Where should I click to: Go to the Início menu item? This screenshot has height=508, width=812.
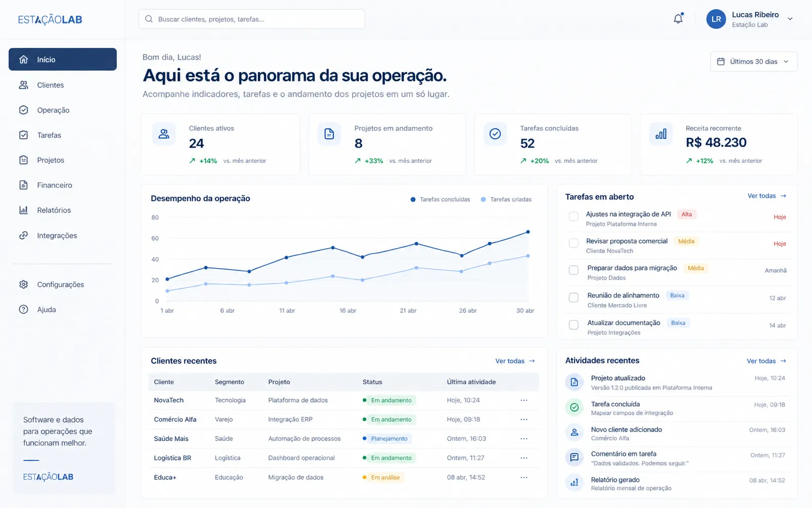coord(62,59)
